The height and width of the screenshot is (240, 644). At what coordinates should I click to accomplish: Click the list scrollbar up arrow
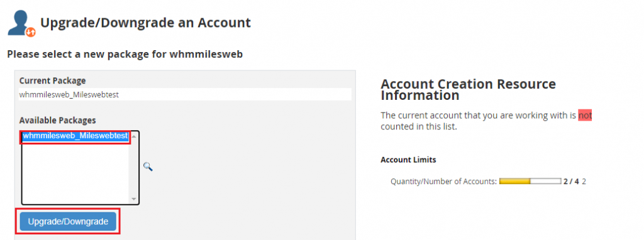(134, 136)
